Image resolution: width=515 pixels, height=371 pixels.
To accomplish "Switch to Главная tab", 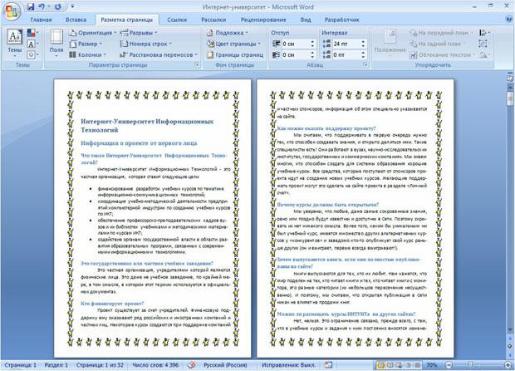I will pyautogui.click(x=41, y=20).
